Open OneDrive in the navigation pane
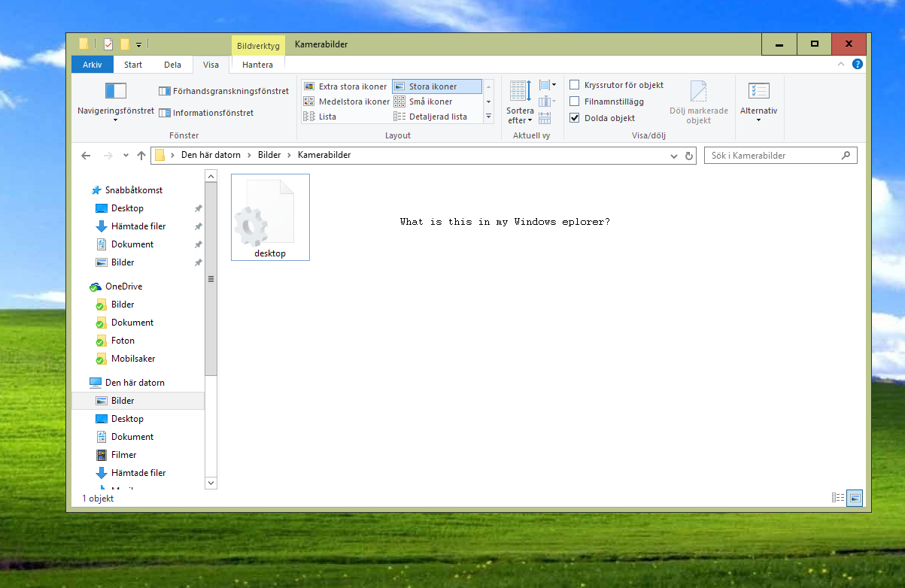This screenshot has height=588, width=905. [x=123, y=286]
